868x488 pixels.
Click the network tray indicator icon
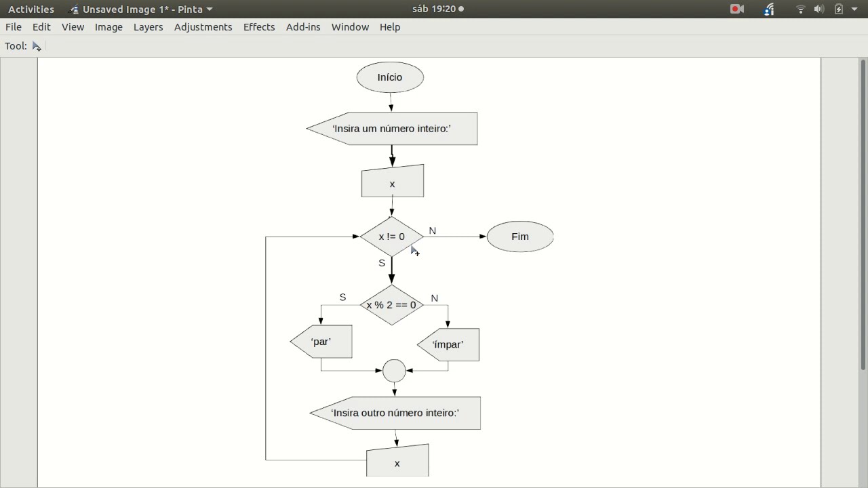[769, 9]
